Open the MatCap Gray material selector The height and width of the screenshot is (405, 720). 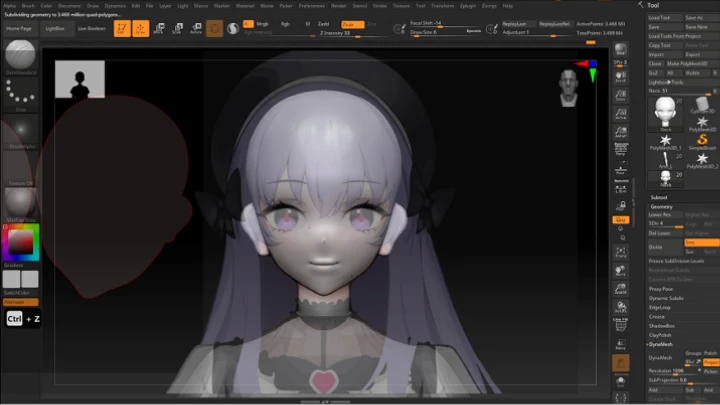point(20,205)
